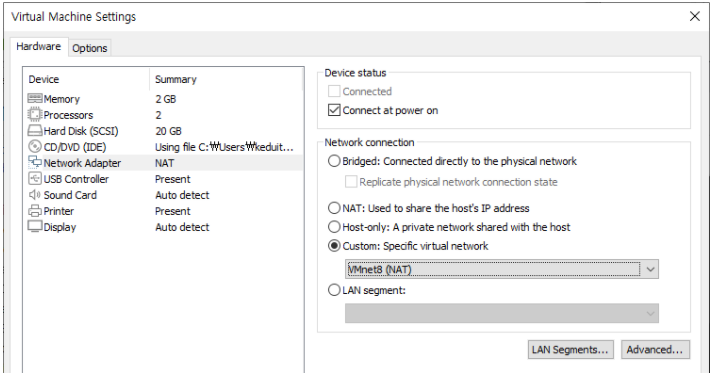Open the VMnet8 (NAT) dropdown list

tap(502, 269)
